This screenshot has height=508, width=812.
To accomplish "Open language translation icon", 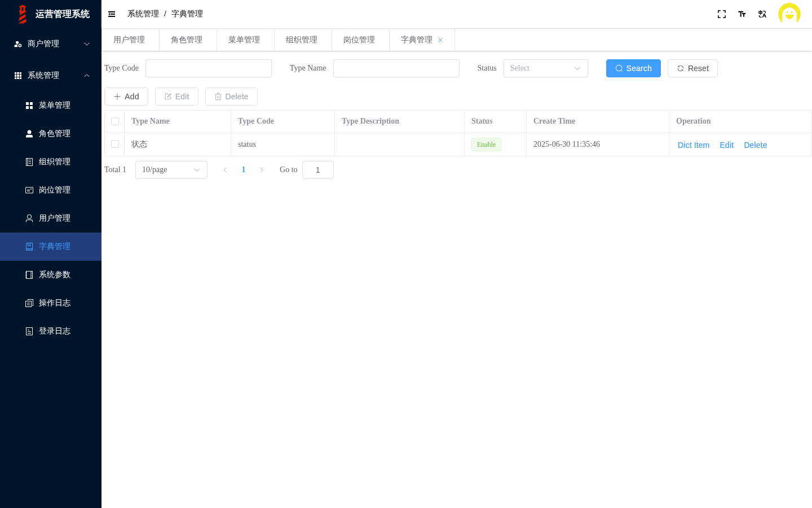I will tap(762, 14).
